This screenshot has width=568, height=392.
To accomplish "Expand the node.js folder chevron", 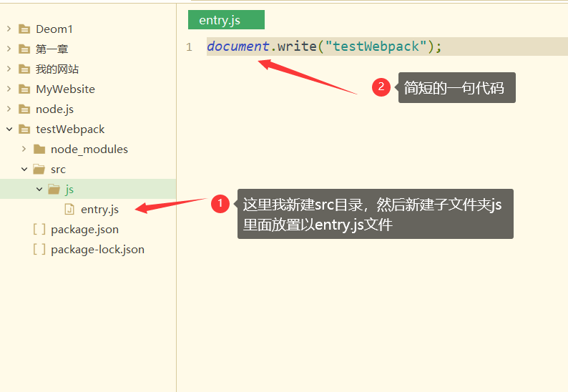I will pyautogui.click(x=9, y=109).
